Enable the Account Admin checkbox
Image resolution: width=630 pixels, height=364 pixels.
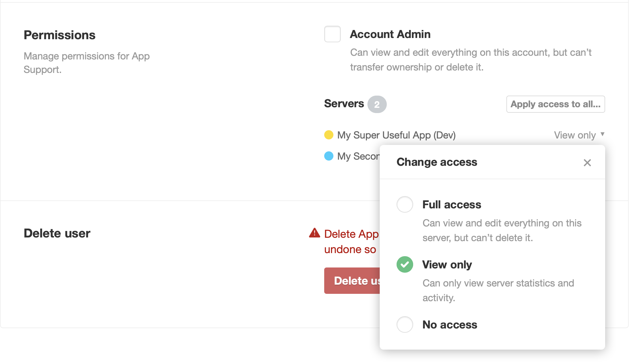click(332, 34)
